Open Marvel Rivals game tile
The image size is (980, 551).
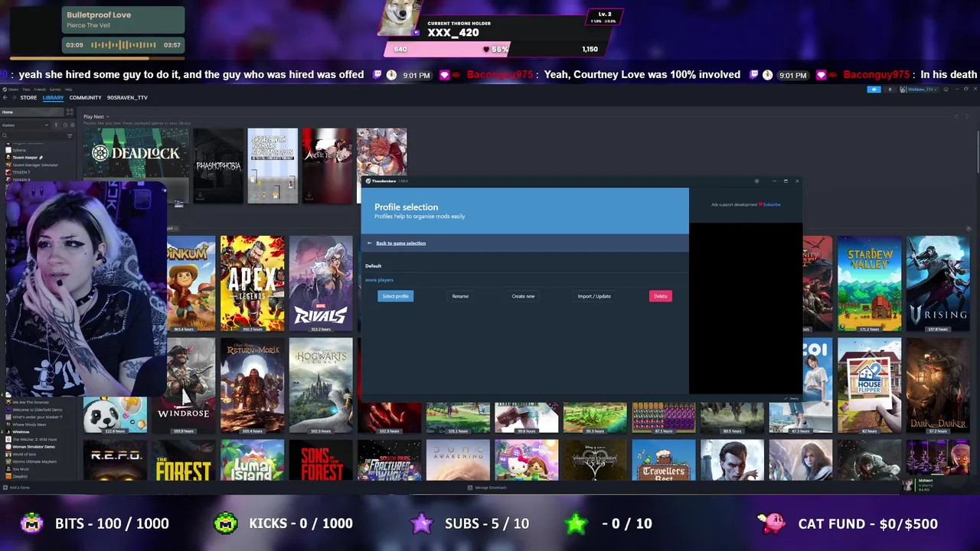tap(321, 283)
